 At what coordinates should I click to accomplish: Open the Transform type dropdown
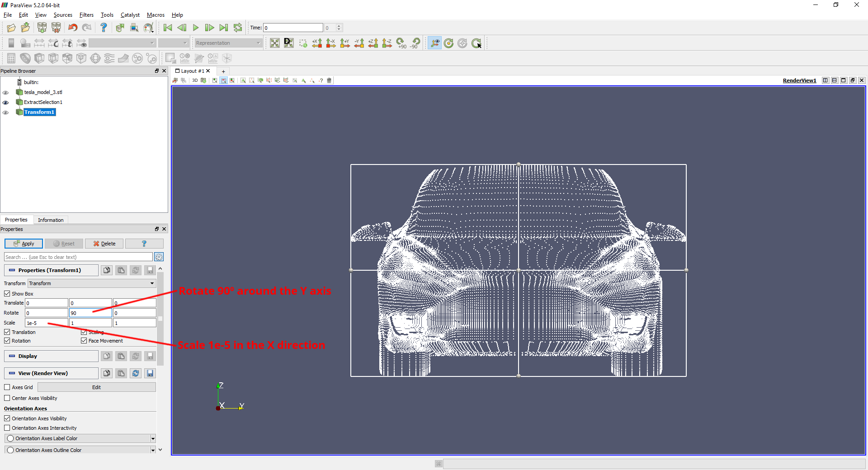pos(92,283)
